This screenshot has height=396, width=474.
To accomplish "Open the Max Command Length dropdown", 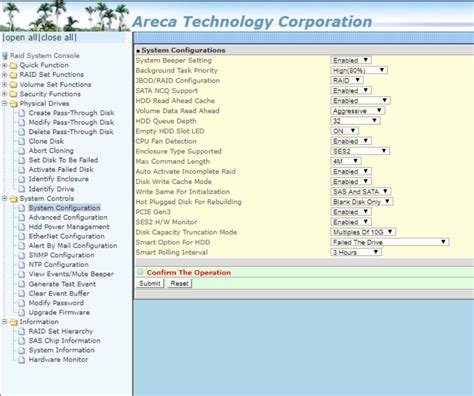I will point(346,161).
